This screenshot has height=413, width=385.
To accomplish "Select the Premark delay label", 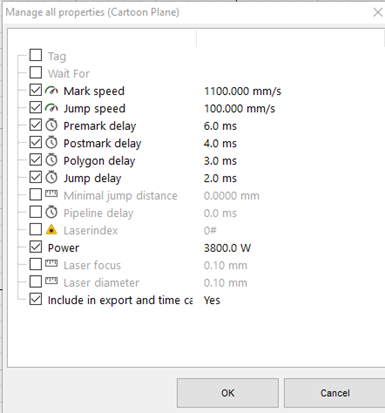I will tap(100, 126).
